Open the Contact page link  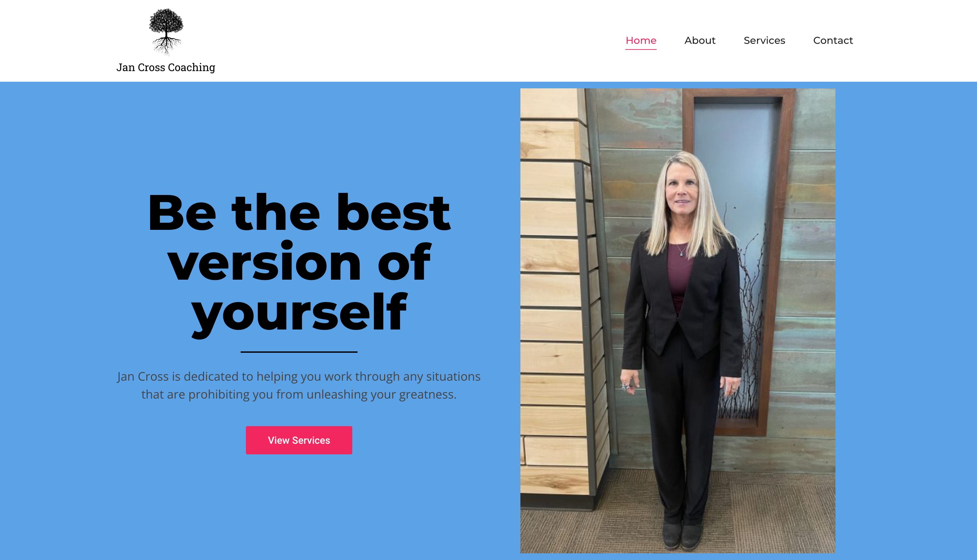(833, 41)
